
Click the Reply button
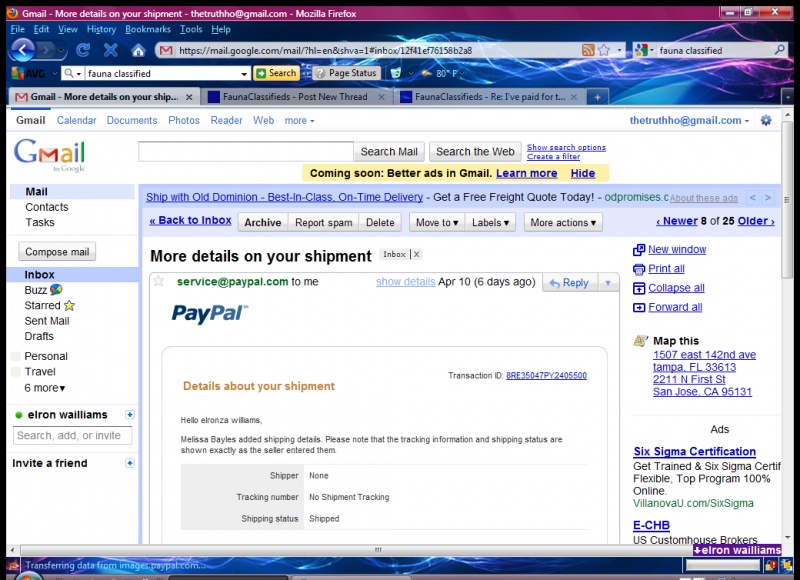[x=569, y=283]
